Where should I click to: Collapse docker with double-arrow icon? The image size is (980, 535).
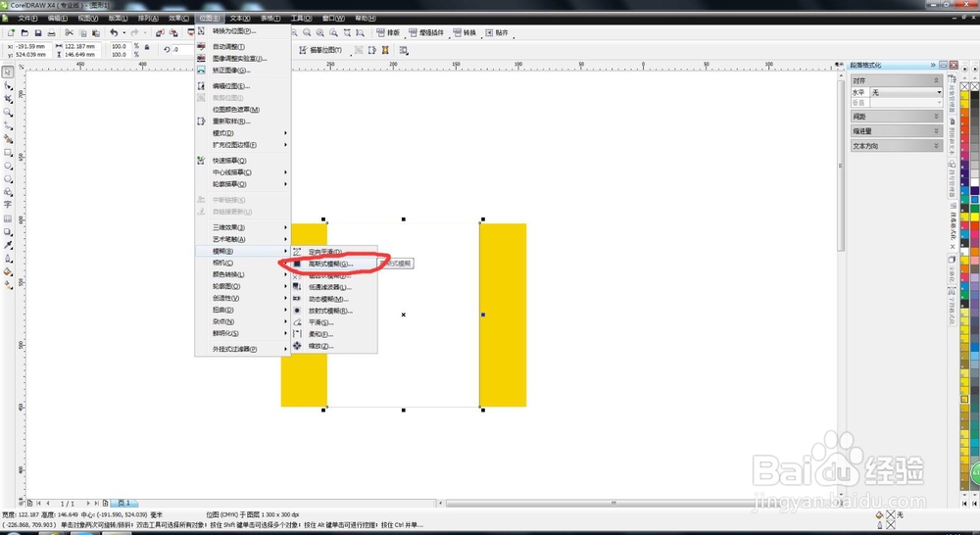click(x=933, y=65)
